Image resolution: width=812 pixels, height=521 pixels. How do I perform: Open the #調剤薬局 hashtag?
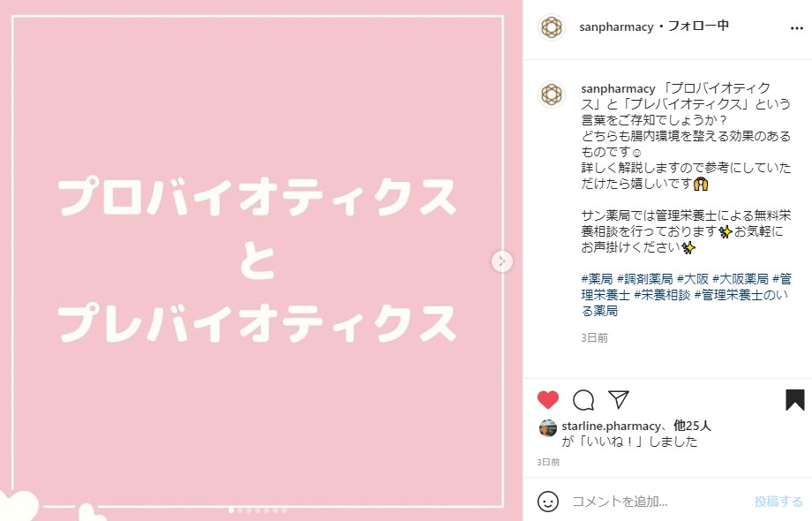(644, 279)
